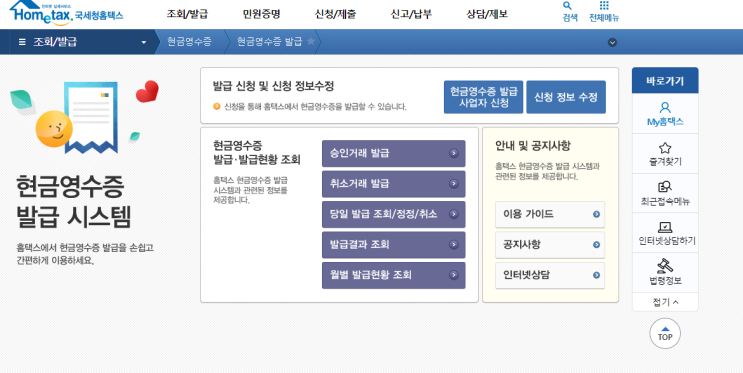The width and height of the screenshot is (743, 373).
Task: Click arrow icon on 발급결과 조회
Action: pyautogui.click(x=454, y=245)
